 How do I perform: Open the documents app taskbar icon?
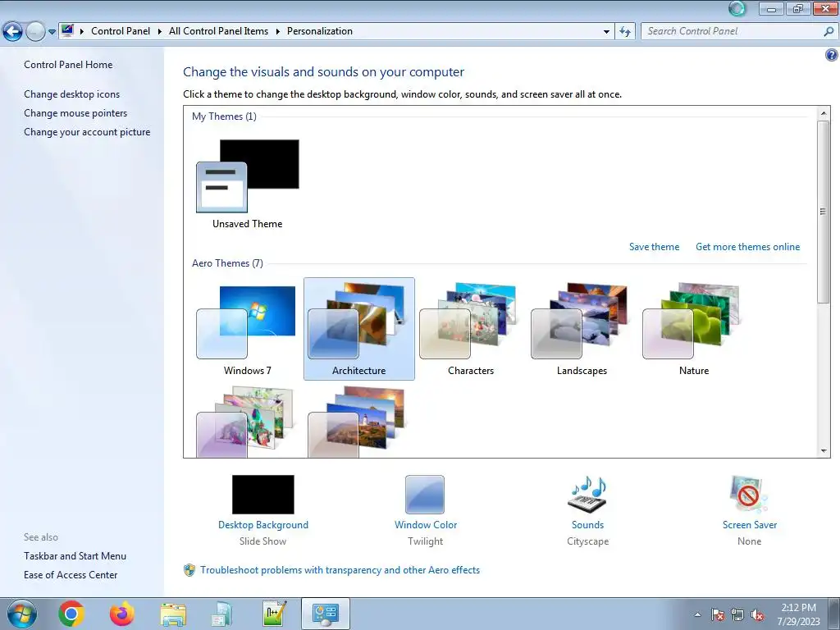point(221,614)
